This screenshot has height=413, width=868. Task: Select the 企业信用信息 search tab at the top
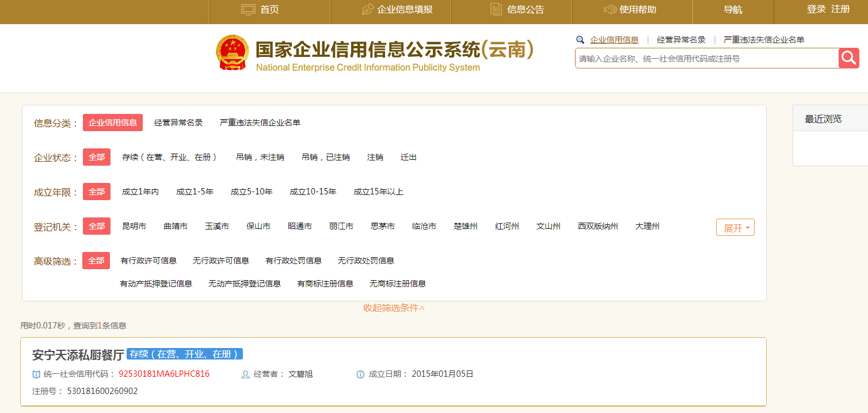(x=614, y=40)
